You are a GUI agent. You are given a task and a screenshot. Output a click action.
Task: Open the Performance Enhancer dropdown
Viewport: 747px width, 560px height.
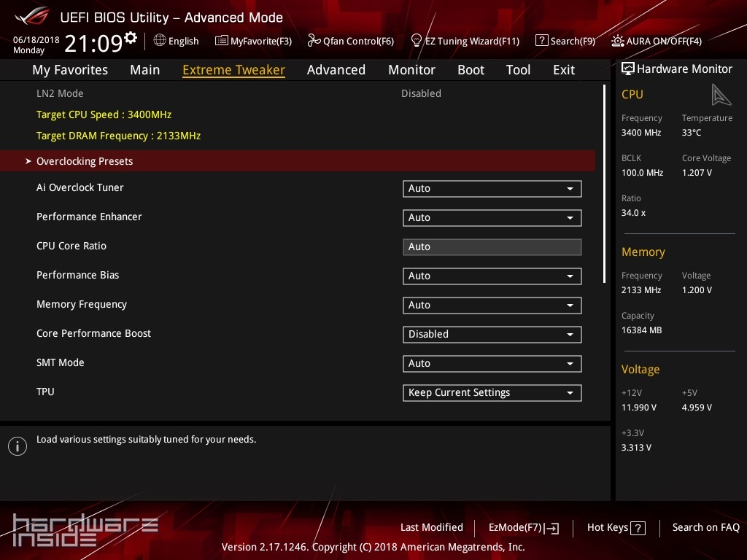pyautogui.click(x=492, y=217)
